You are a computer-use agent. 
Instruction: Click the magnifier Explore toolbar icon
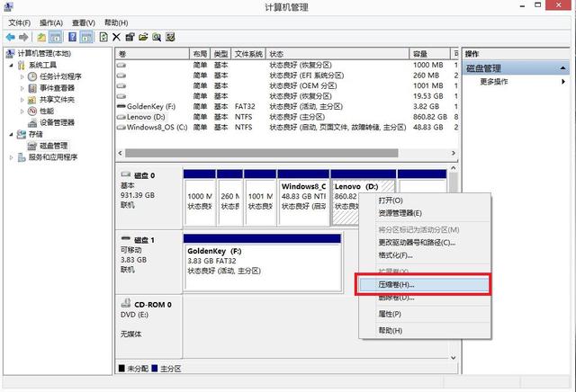[x=157, y=37]
